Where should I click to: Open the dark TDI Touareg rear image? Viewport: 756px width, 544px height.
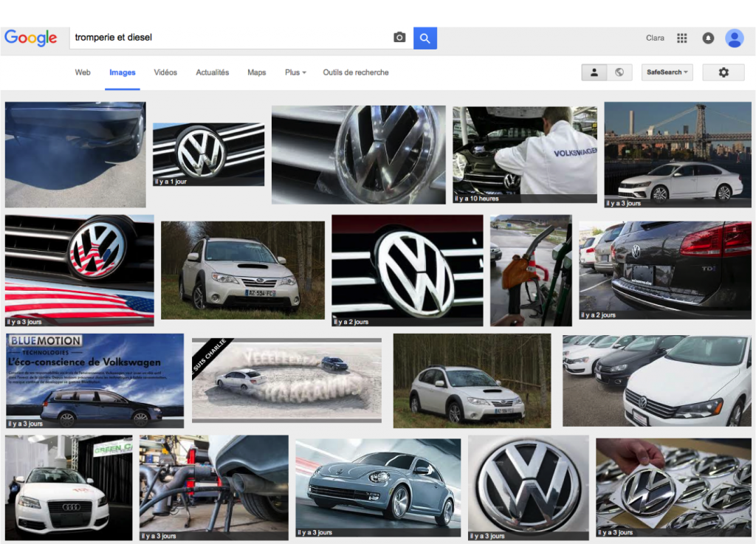665,270
